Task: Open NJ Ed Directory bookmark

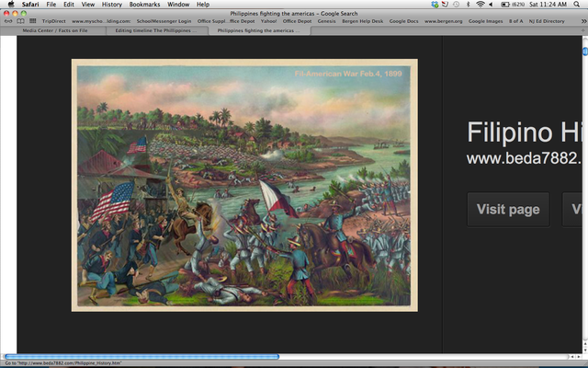Action: [547, 21]
